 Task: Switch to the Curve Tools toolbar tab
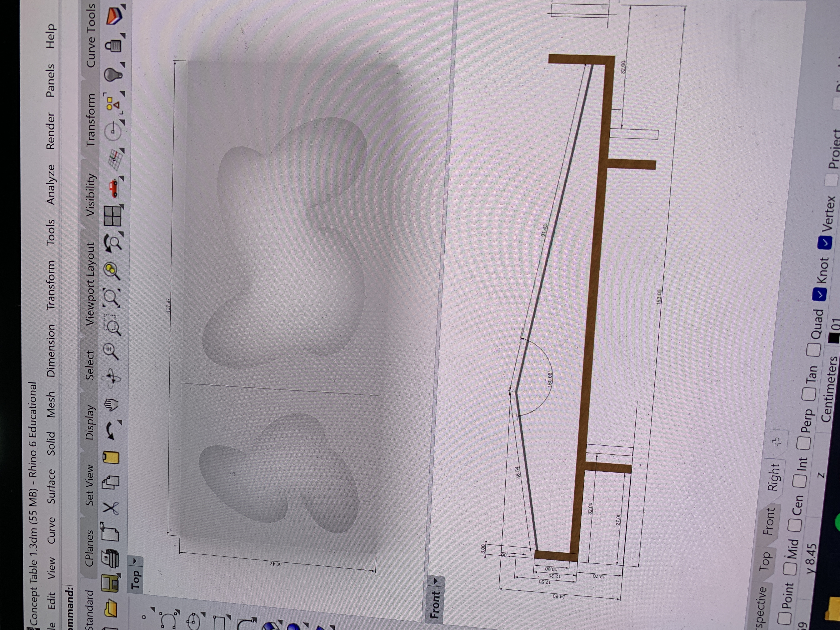coord(91,36)
